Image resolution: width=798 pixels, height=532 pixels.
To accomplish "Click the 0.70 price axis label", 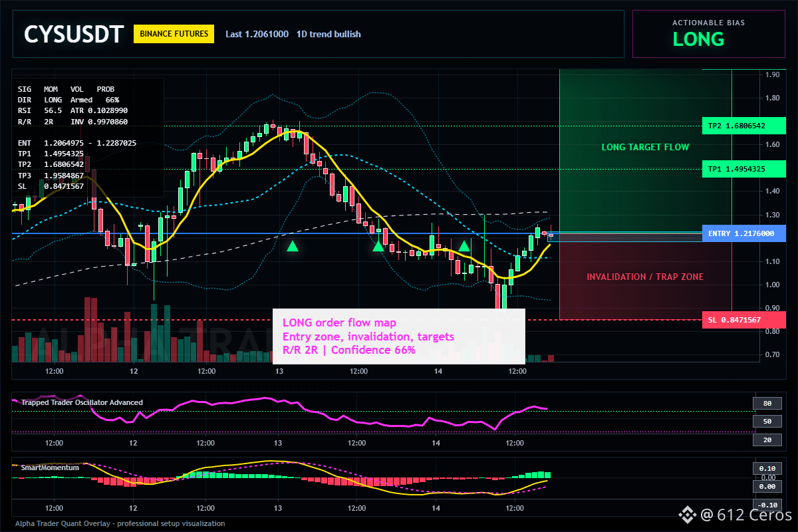I will tap(772, 355).
